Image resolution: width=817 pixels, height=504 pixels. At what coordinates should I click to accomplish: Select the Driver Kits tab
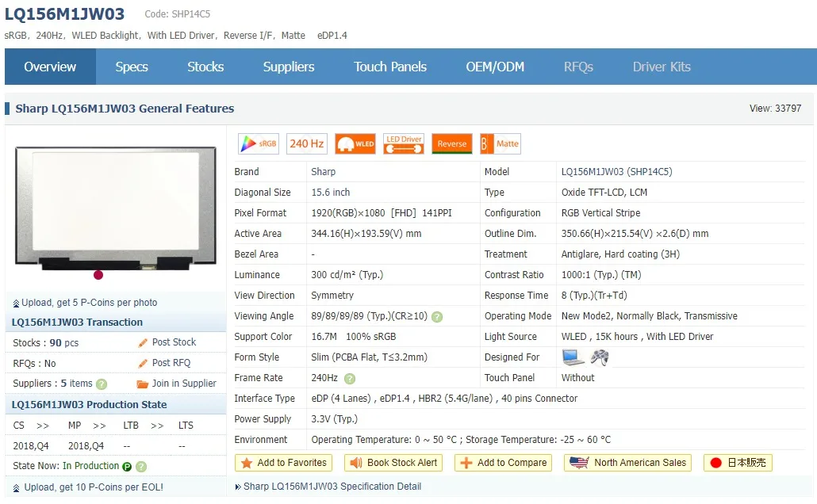coord(662,67)
